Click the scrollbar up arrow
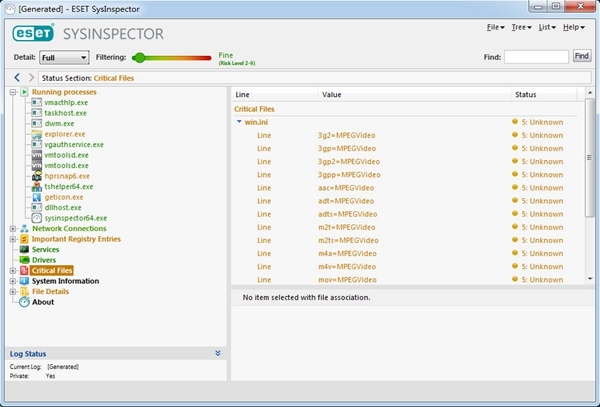 (x=590, y=93)
